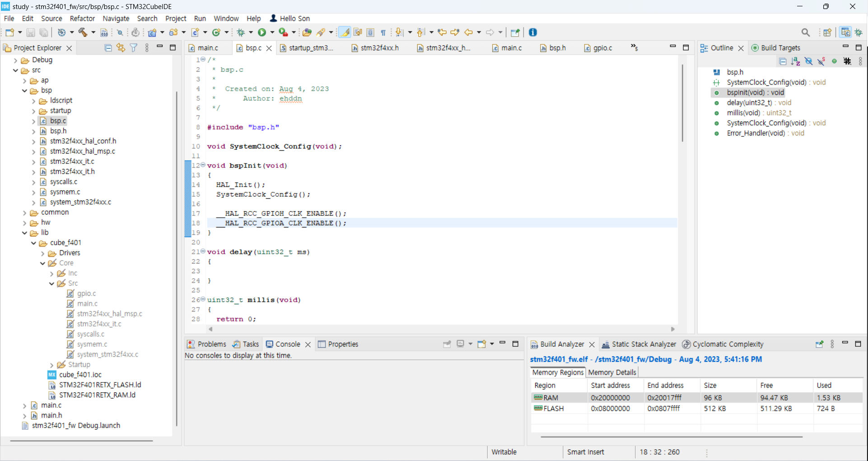The height and width of the screenshot is (461, 868).
Task: Open dropdown arrow next to Run button
Action: coord(272,33)
